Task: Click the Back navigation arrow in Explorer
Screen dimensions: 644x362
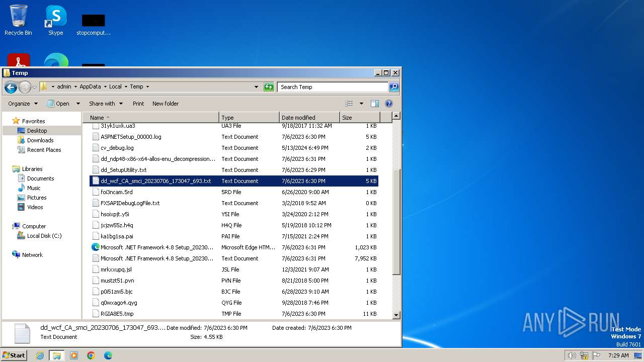Action: click(11, 87)
